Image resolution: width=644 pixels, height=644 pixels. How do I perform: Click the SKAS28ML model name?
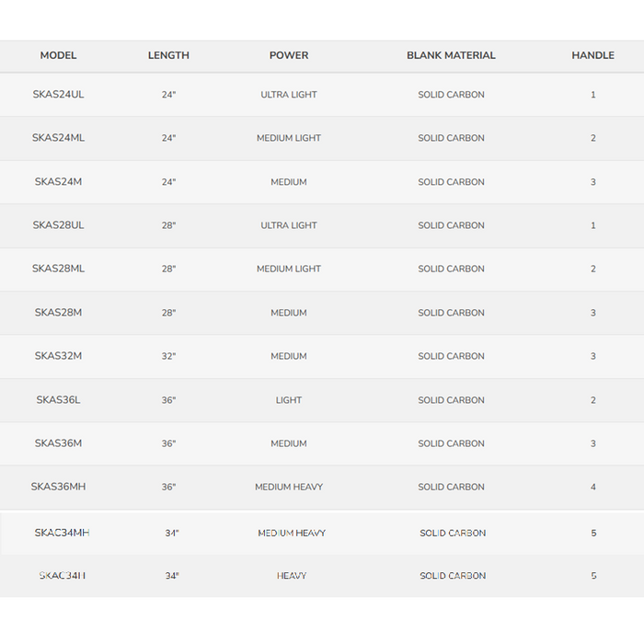point(58,269)
